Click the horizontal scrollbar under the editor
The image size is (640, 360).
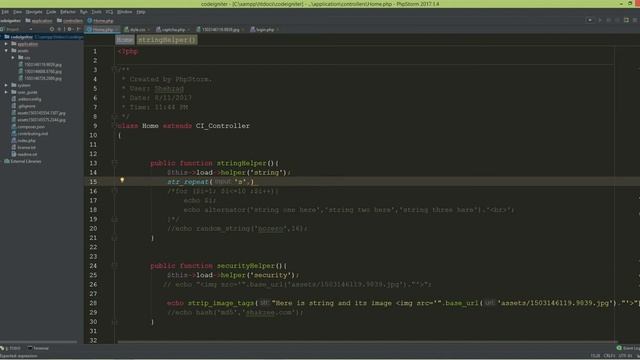coord(367,342)
